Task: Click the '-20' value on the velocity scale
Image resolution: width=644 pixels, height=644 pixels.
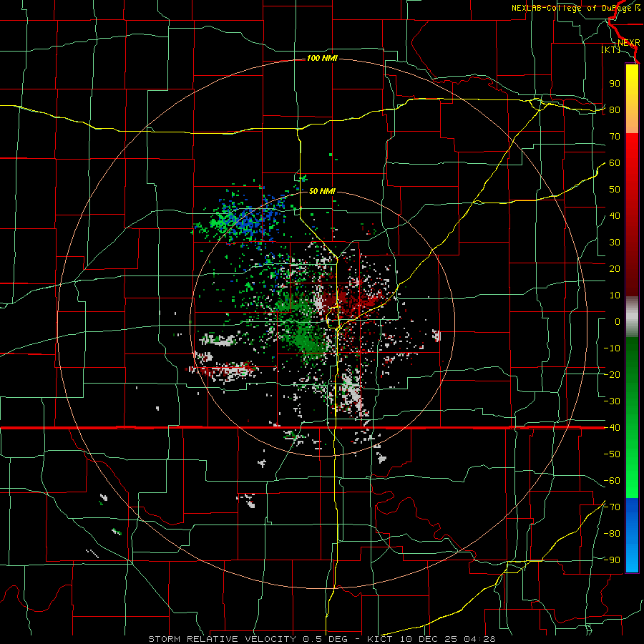Action: click(x=612, y=375)
